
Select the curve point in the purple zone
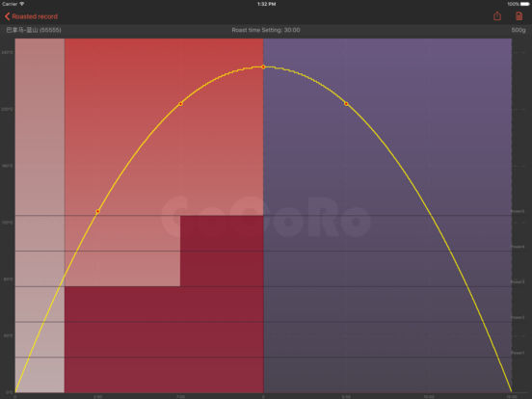pyautogui.click(x=346, y=104)
